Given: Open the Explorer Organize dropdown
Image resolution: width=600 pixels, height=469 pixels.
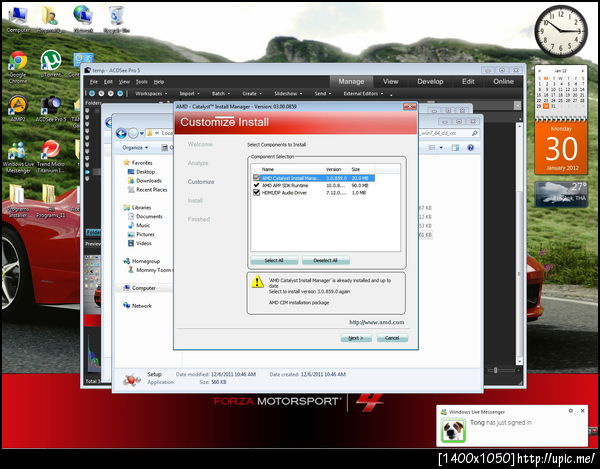Looking at the screenshot, I should pyautogui.click(x=135, y=148).
